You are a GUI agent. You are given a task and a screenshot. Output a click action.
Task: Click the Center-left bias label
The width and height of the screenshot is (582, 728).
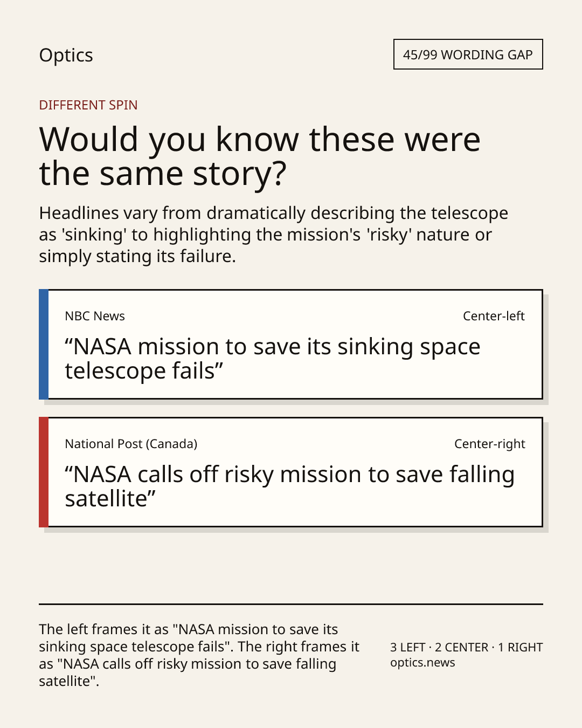pos(494,316)
